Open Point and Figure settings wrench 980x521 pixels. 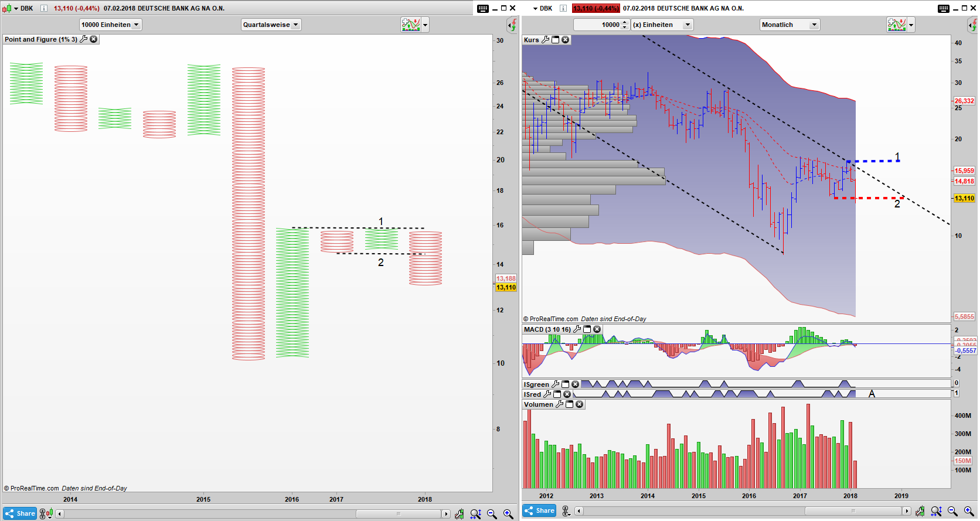click(83, 39)
